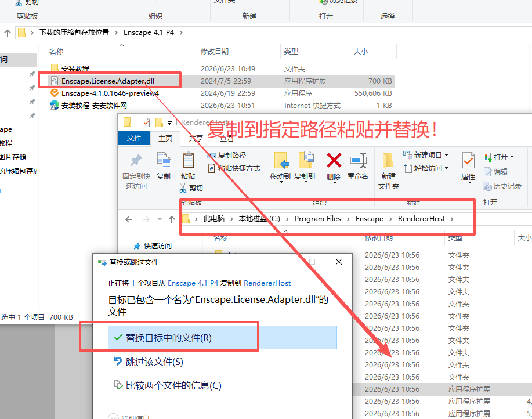Click 粘贴快捷方式 in ribbon

[x=234, y=168]
